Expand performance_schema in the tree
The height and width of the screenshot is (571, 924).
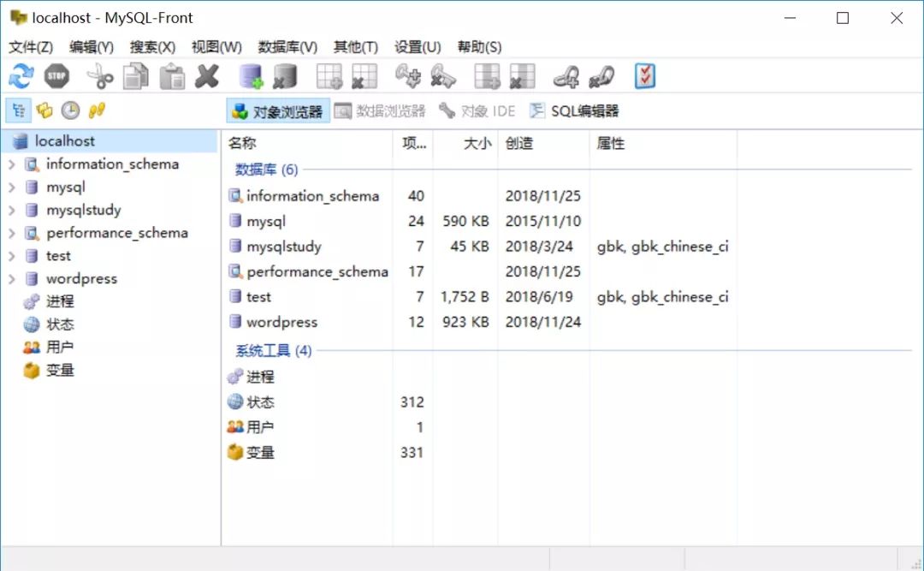coord(12,234)
